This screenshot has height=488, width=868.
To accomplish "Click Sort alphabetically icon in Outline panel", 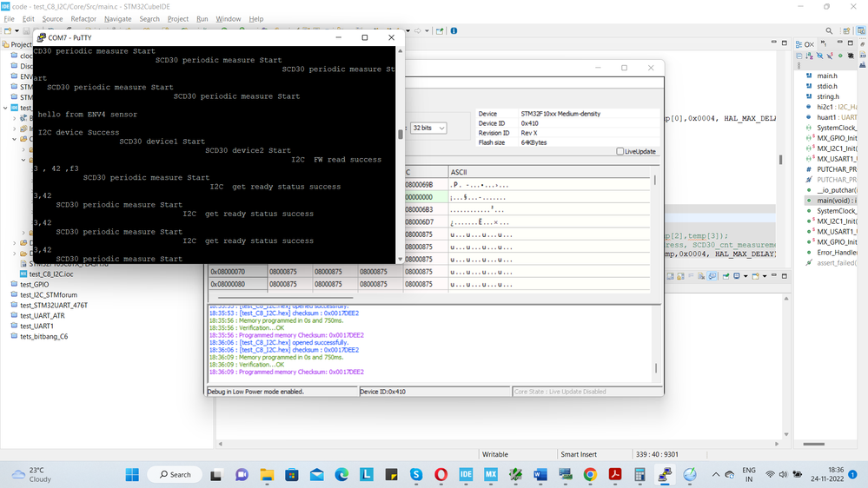I will click(809, 56).
